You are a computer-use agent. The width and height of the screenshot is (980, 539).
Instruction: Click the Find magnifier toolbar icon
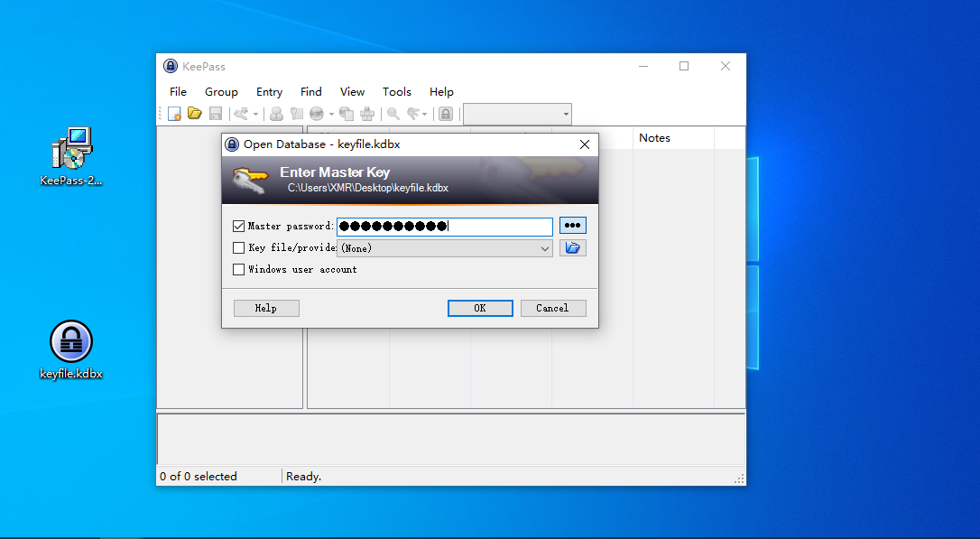click(x=393, y=114)
